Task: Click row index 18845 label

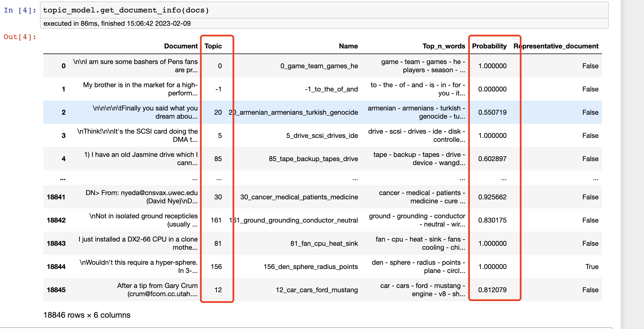Action: point(56,290)
